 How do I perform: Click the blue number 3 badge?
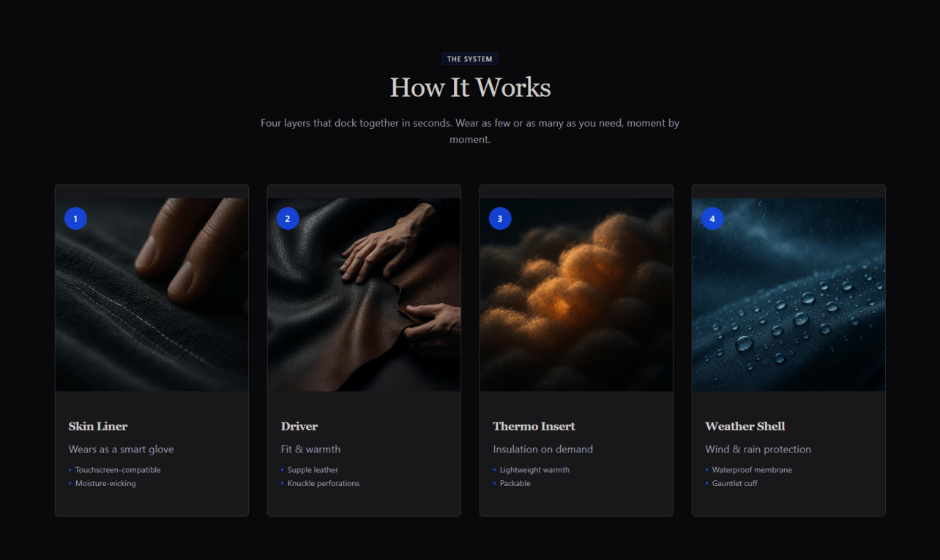click(500, 218)
